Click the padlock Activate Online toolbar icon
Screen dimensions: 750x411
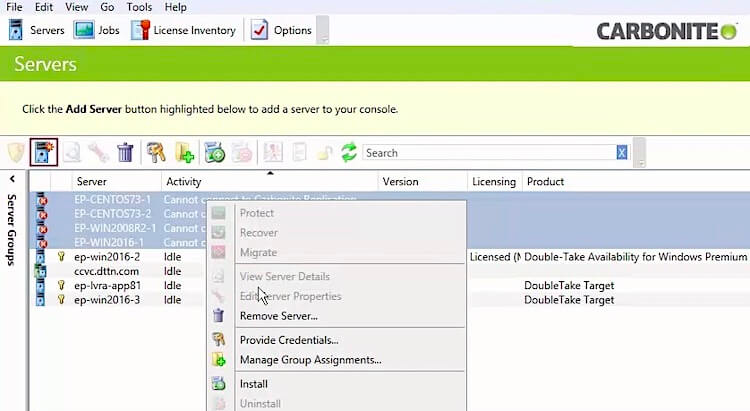[x=325, y=153]
